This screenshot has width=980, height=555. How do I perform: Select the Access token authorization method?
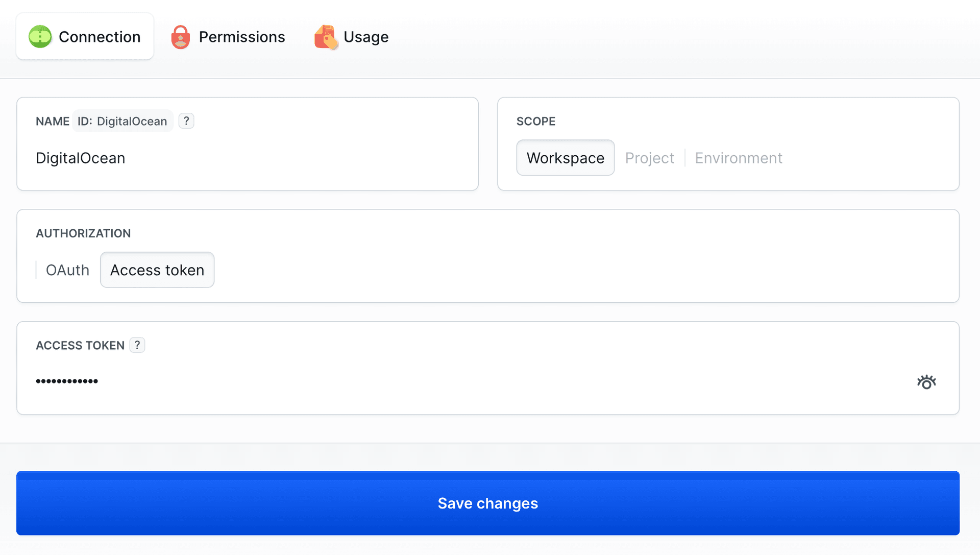[x=157, y=270]
